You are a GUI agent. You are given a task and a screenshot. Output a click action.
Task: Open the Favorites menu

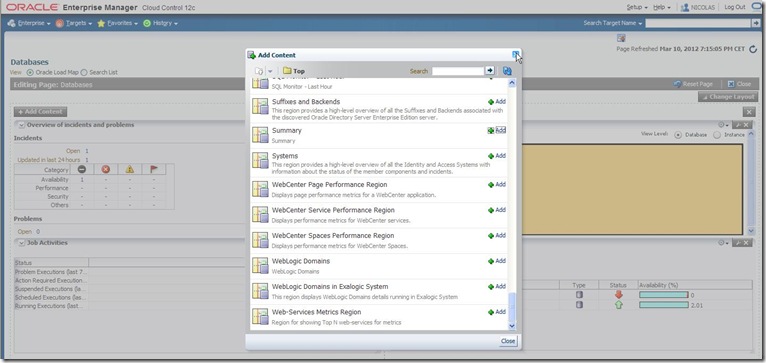pyautogui.click(x=117, y=23)
